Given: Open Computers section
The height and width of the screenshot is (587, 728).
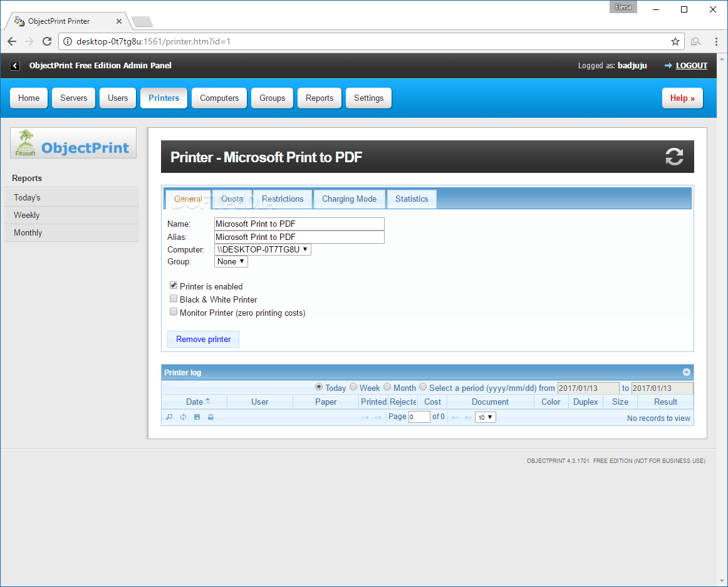Looking at the screenshot, I should (x=219, y=98).
